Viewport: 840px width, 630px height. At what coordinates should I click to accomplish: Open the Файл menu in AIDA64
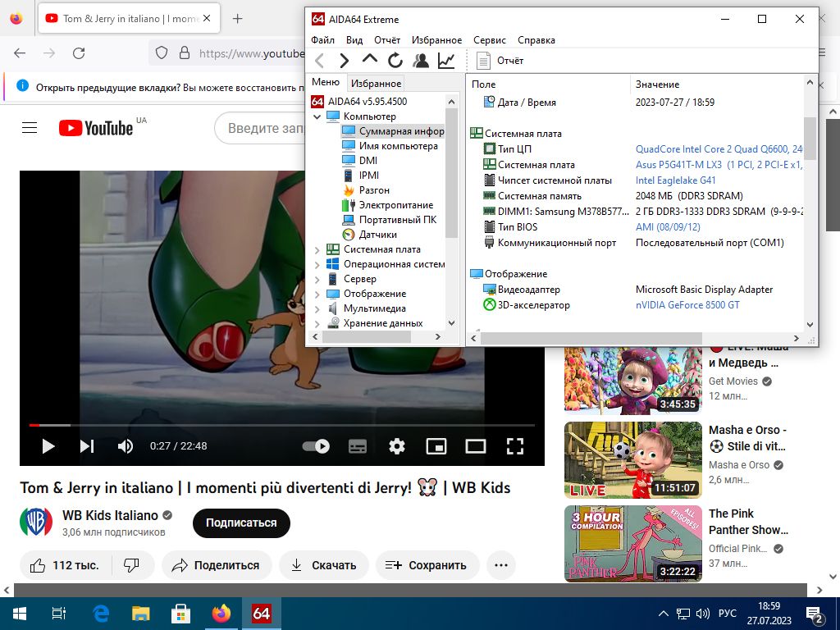322,40
